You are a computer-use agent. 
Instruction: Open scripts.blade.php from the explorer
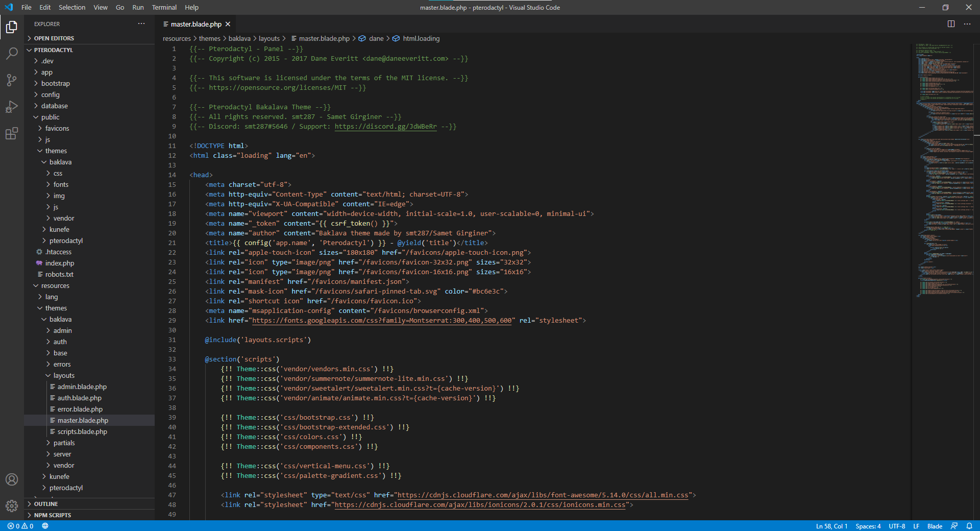(x=82, y=431)
